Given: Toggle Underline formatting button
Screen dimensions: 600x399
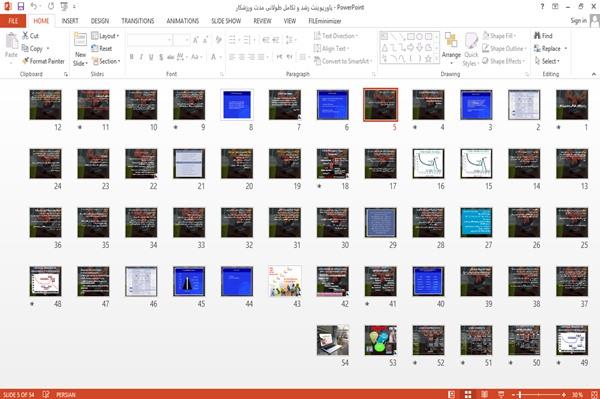Looking at the screenshot, I should point(151,57).
